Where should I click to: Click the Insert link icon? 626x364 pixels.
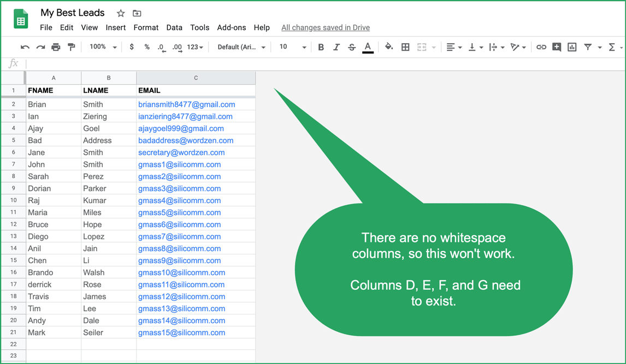point(541,47)
